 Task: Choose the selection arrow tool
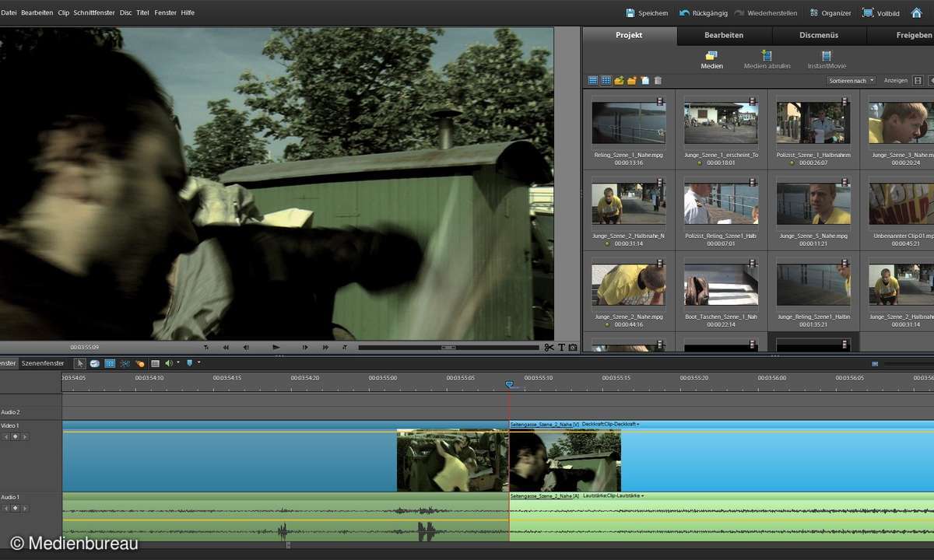[x=80, y=363]
